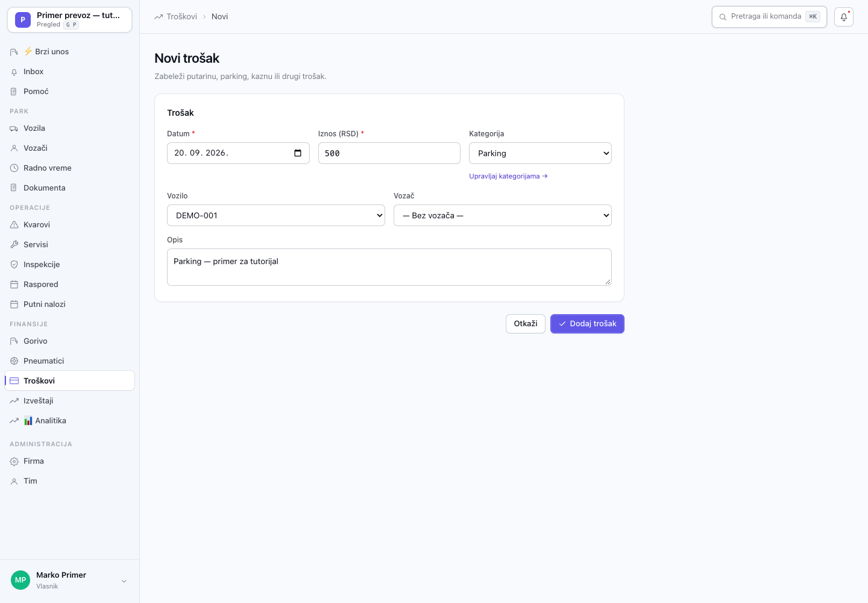Open Izveštaji in the sidebar

pos(69,401)
